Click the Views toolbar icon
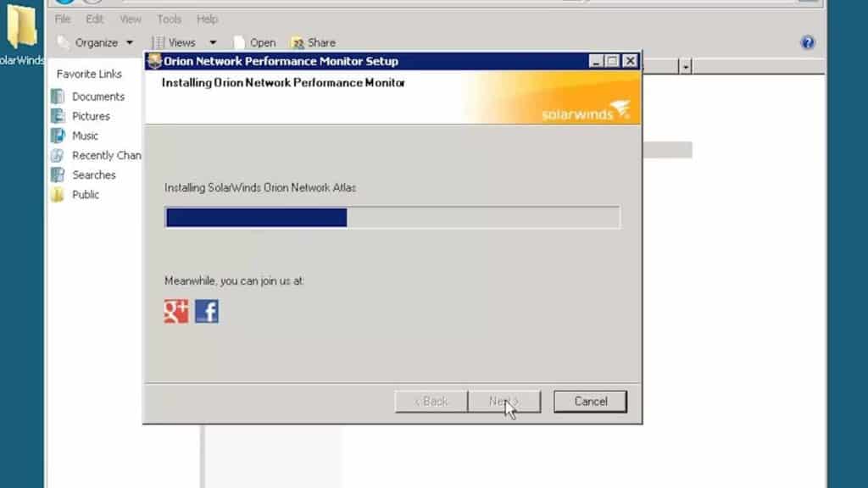868x488 pixels. pyautogui.click(x=159, y=42)
